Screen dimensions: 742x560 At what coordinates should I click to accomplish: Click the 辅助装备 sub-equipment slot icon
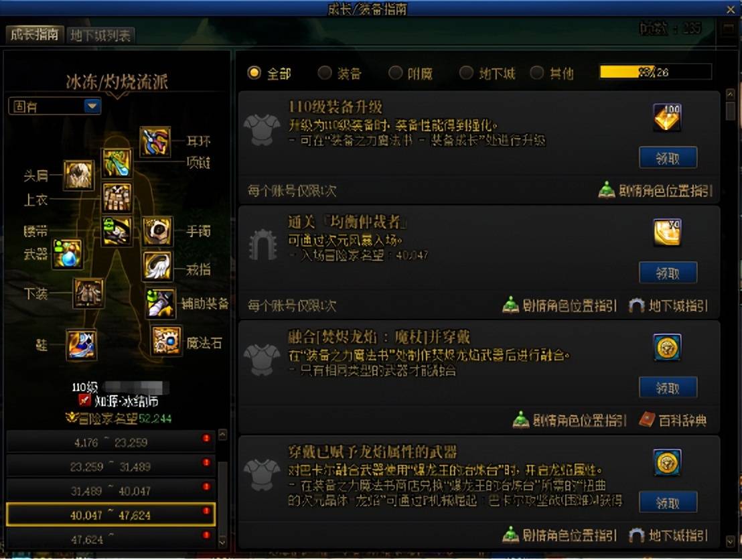pos(161,303)
